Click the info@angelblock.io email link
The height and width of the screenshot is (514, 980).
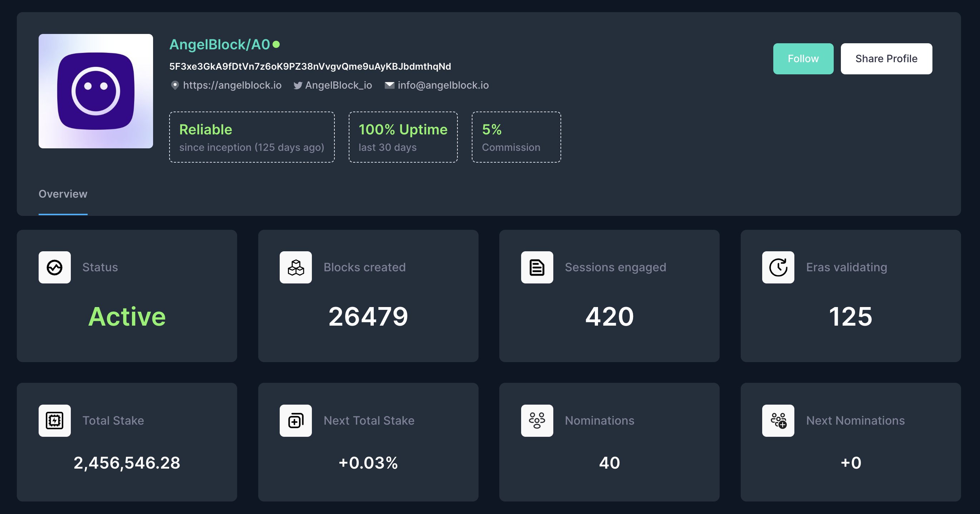pos(443,85)
